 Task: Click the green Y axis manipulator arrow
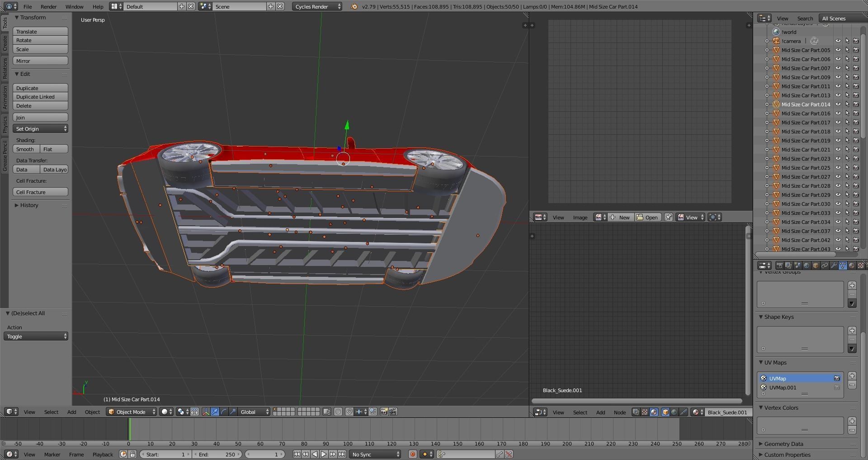[347, 125]
